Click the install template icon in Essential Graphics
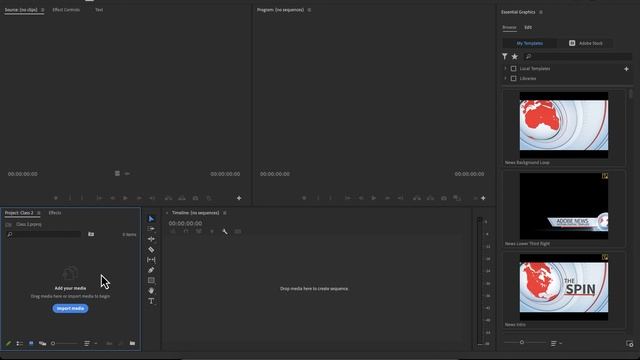The image size is (640, 360). (x=629, y=343)
